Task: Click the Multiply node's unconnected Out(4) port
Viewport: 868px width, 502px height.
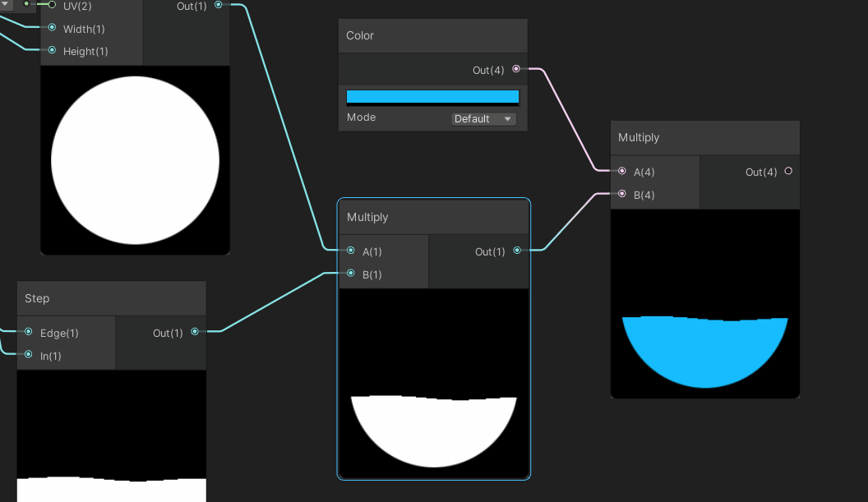Action: pos(788,171)
